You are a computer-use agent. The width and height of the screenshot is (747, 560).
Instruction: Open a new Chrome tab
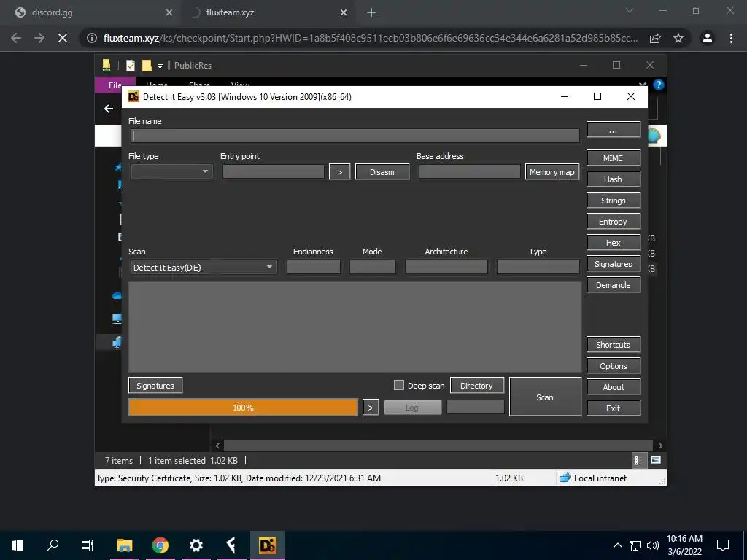click(x=371, y=12)
